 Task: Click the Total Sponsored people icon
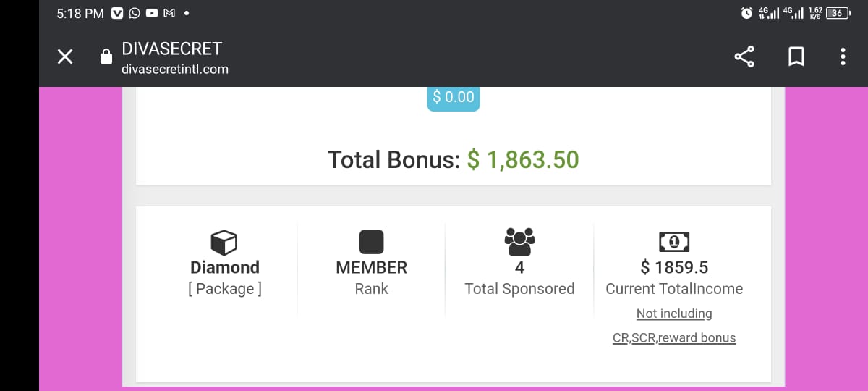pos(519,240)
